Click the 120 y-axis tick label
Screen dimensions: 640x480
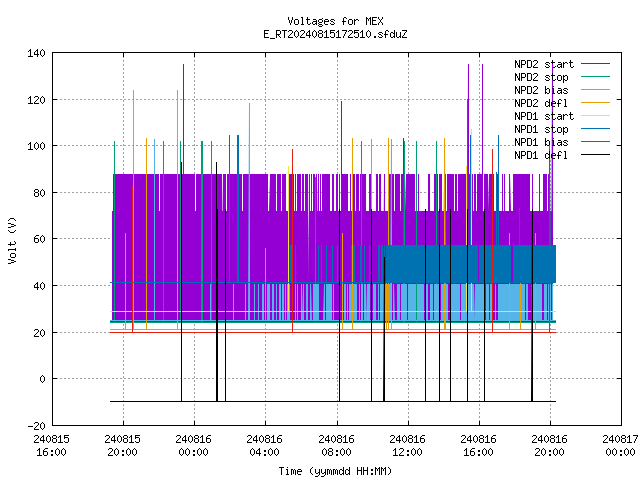click(x=36, y=100)
